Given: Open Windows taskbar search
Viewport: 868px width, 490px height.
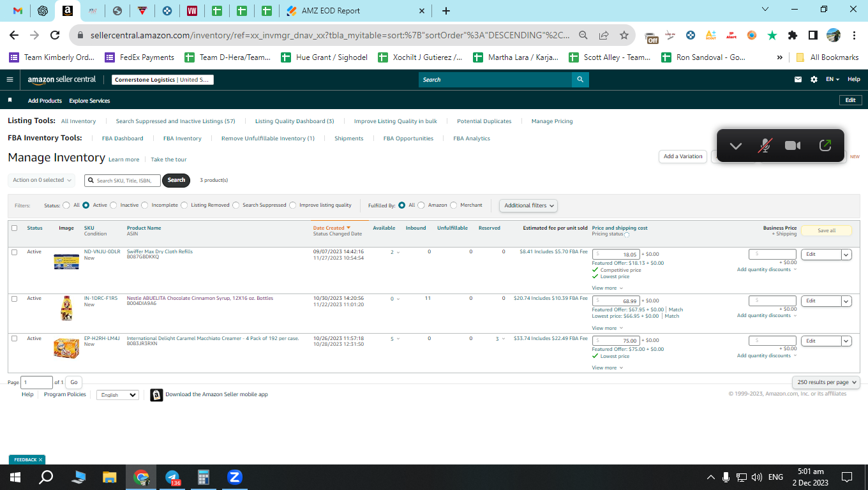Looking at the screenshot, I should click(46, 477).
